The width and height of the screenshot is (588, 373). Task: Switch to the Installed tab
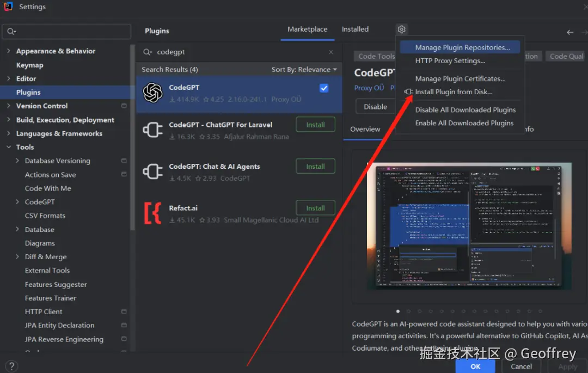tap(355, 29)
